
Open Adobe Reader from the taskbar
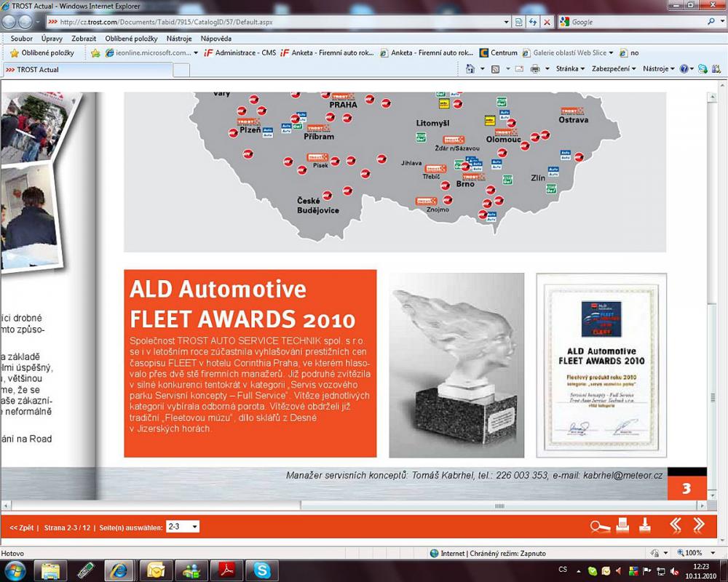coord(226,570)
